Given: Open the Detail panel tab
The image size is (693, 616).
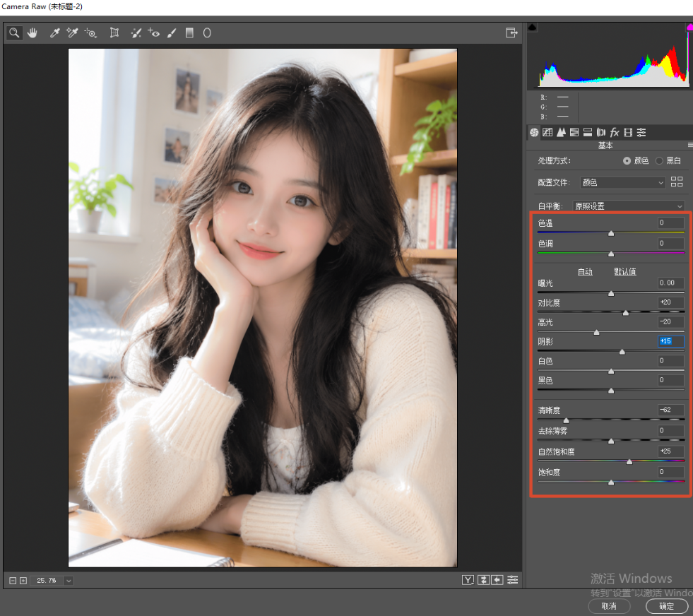Looking at the screenshot, I should coord(562,132).
